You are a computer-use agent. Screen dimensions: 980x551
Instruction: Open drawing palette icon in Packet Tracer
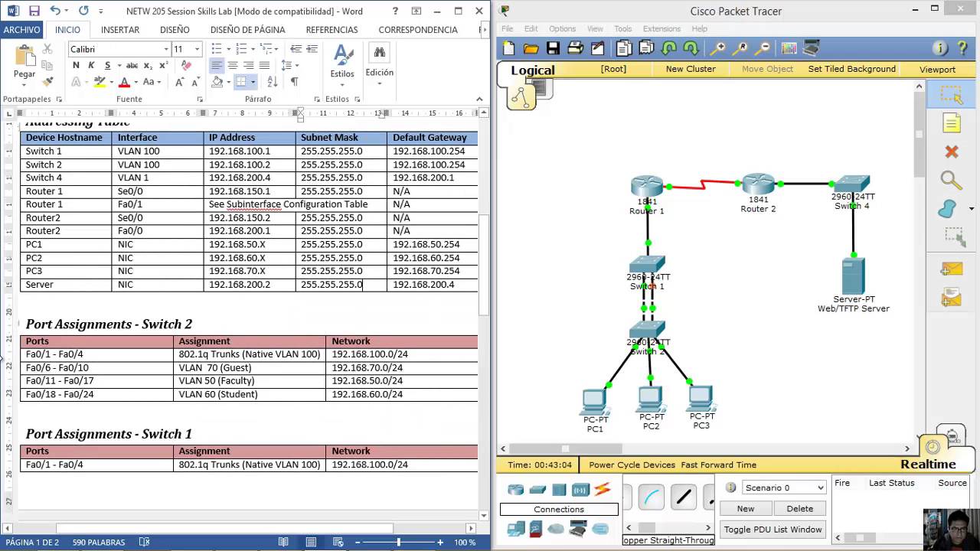789,48
